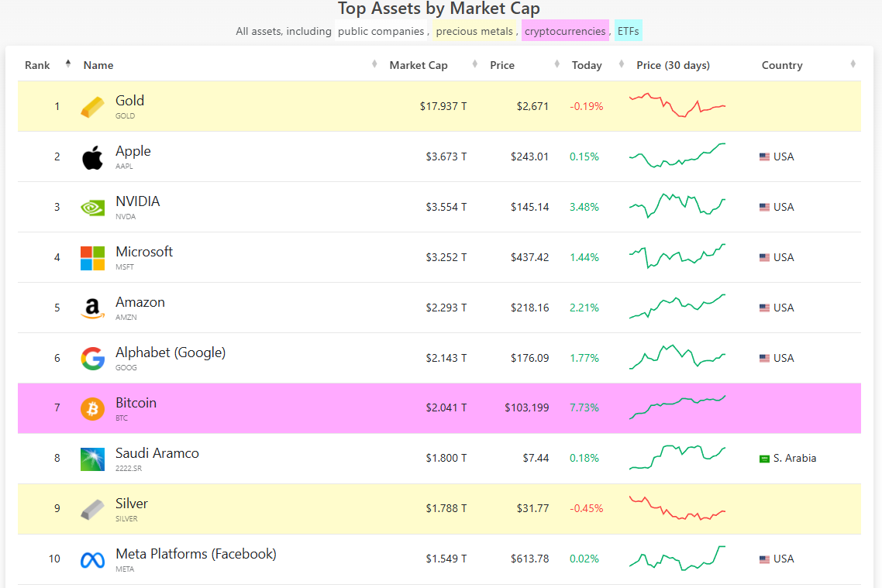This screenshot has width=882, height=588.
Task: Click the Meta logo icon
Action: (x=92, y=560)
